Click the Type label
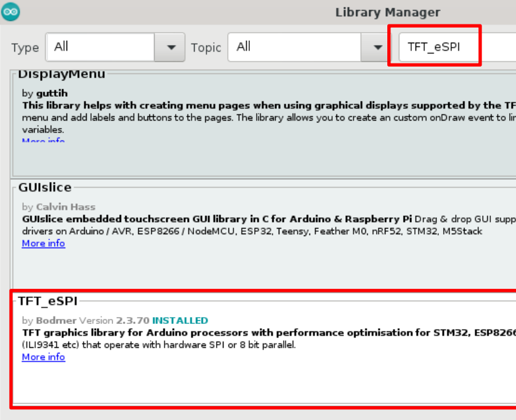This screenshot has width=516, height=420. 25,48
